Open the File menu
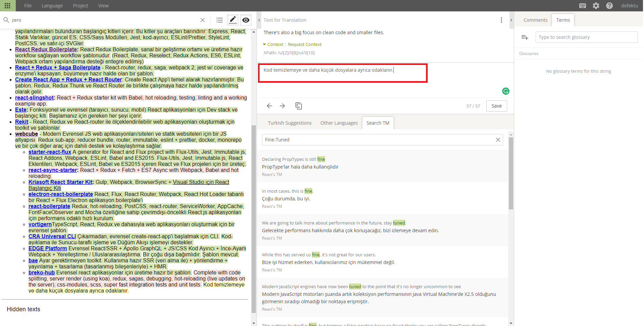 pos(28,6)
